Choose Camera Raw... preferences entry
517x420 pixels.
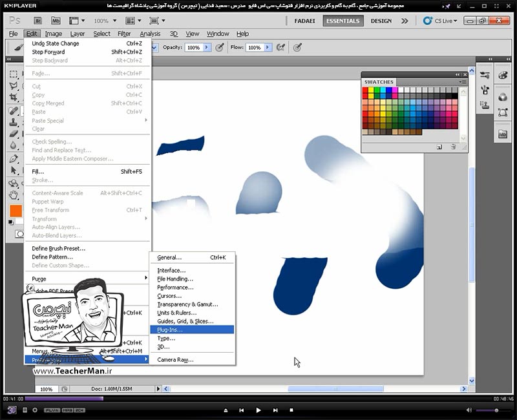tap(192, 360)
